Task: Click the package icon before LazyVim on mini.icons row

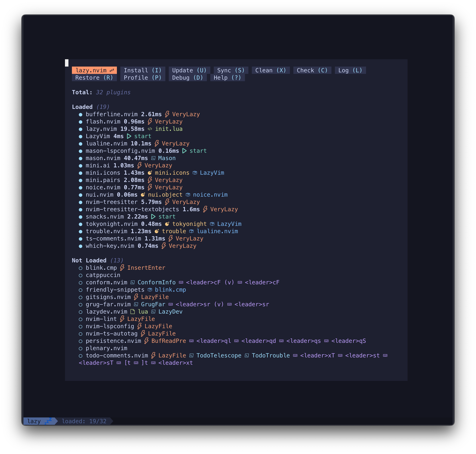Action: [x=195, y=173]
